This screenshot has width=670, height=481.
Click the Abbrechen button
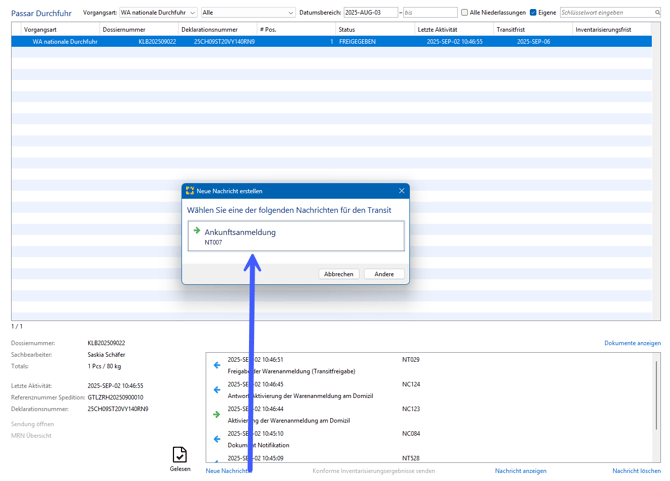(x=338, y=274)
